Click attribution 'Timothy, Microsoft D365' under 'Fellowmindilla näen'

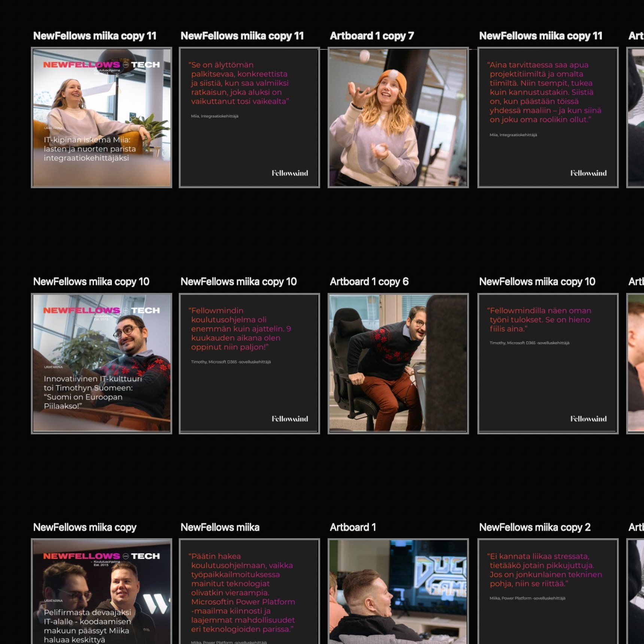point(529,343)
